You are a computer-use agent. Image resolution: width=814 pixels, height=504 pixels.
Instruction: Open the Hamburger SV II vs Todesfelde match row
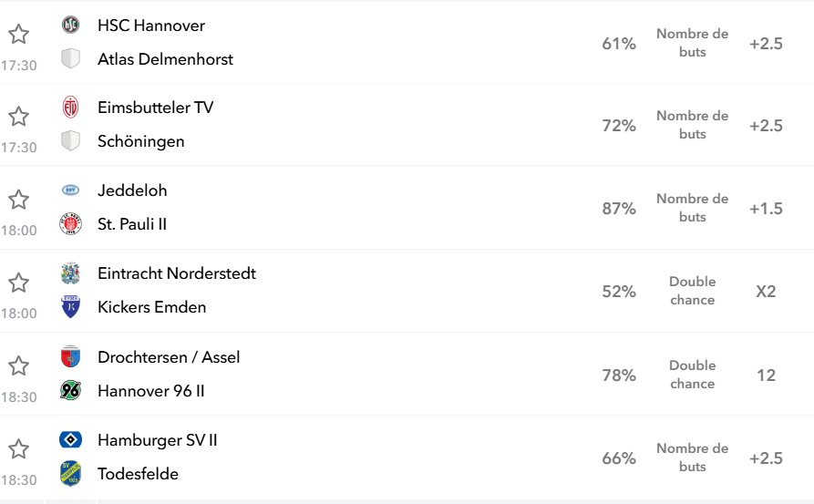tap(407, 458)
